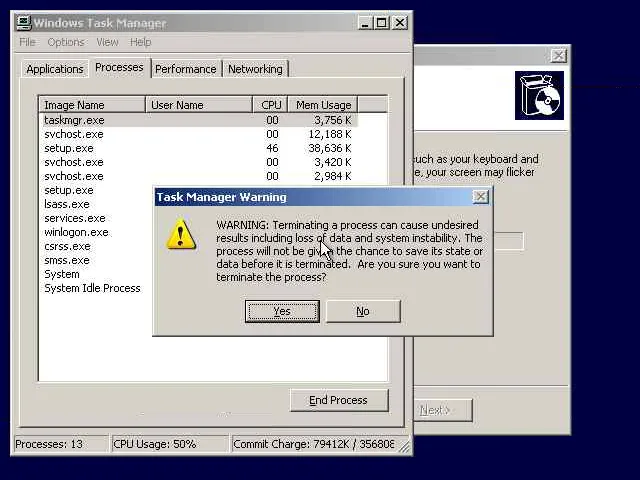Sort by User Name column header
Screen dimensions: 640x480
199,105
